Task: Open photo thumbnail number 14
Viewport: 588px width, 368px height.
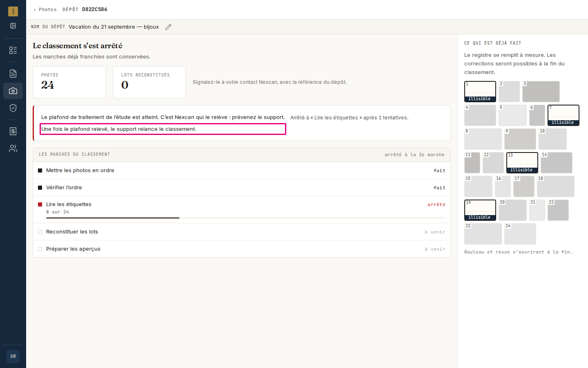Action: point(557,163)
